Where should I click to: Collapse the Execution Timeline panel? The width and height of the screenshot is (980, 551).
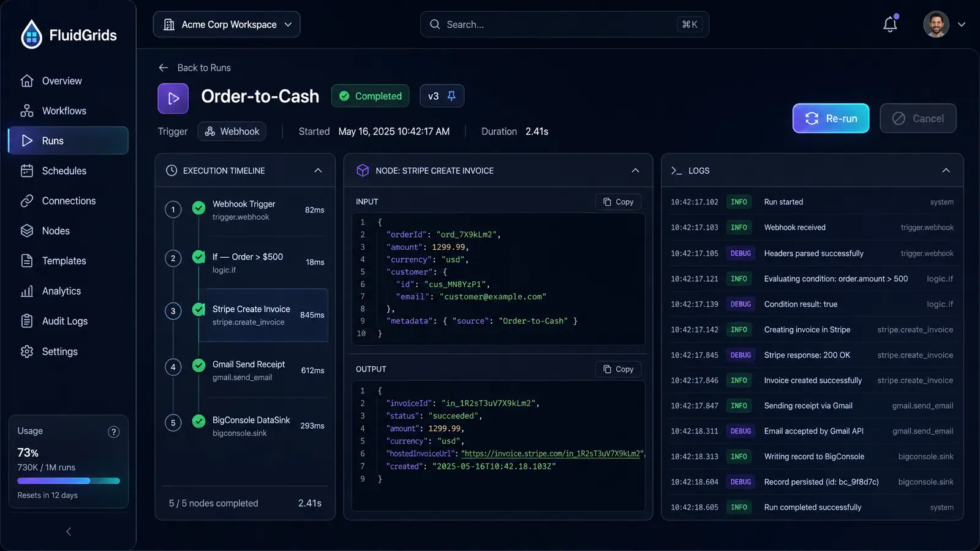pyautogui.click(x=318, y=171)
